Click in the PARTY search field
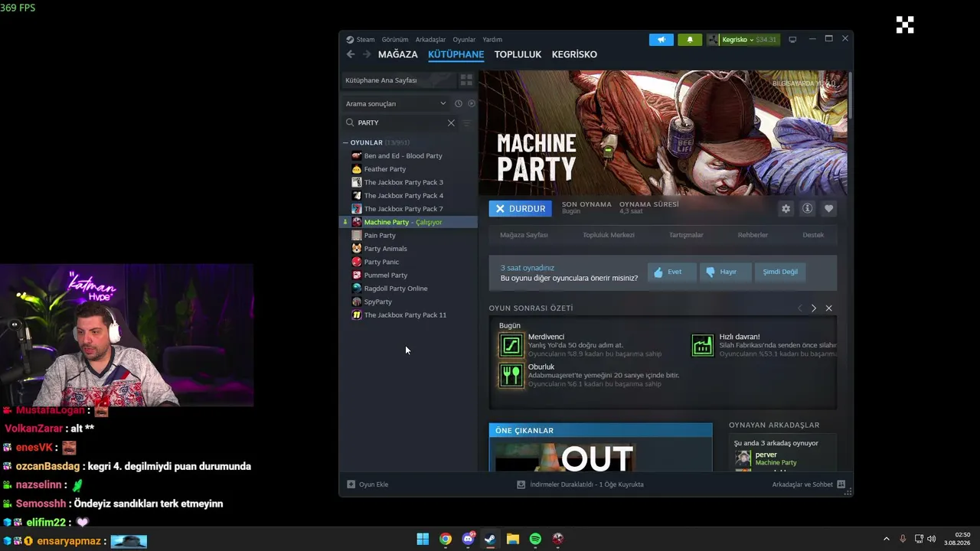The height and width of the screenshot is (551, 980). tap(400, 122)
